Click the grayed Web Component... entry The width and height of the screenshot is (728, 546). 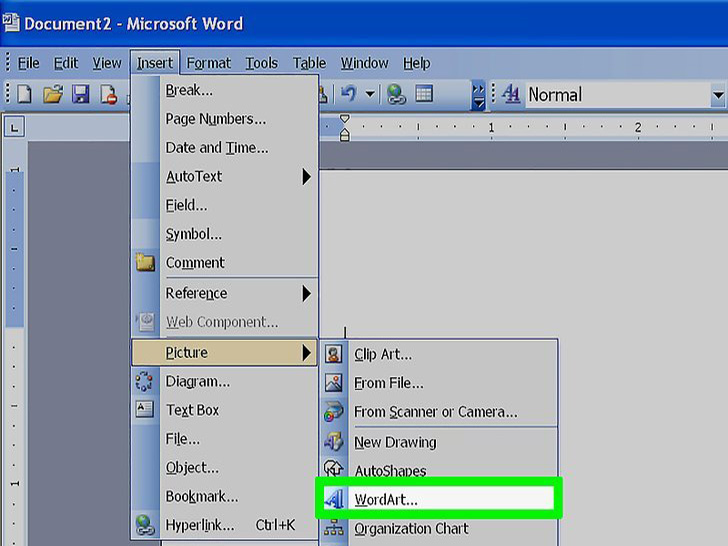[x=225, y=322]
